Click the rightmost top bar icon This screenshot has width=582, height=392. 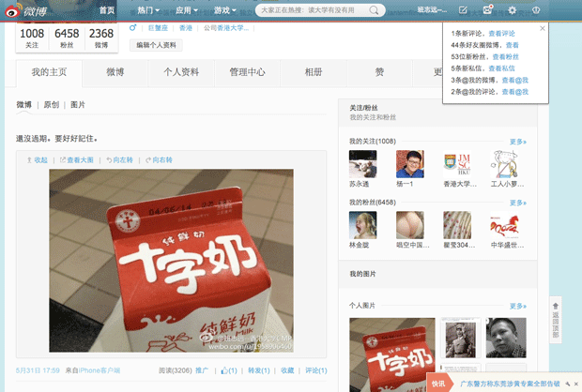point(536,10)
